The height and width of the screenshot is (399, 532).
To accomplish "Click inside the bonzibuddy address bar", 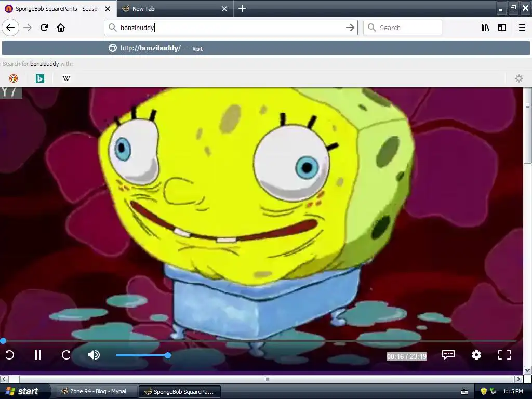I will point(231,28).
